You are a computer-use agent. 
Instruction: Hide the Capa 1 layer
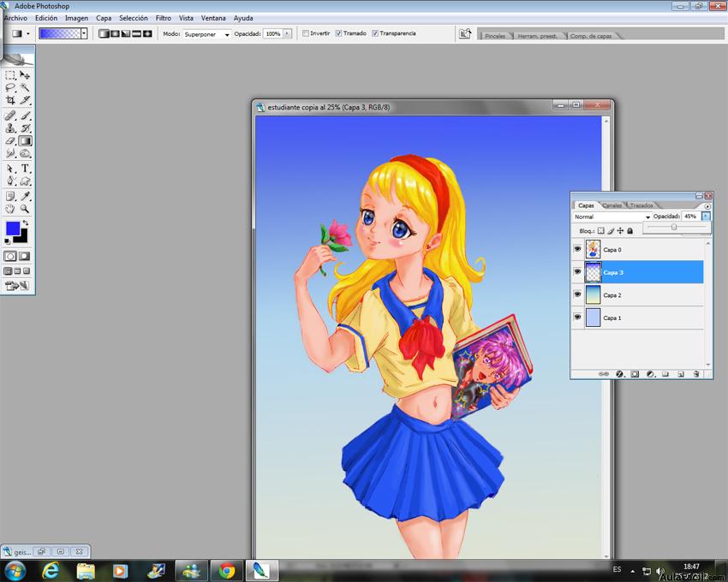[x=577, y=318]
